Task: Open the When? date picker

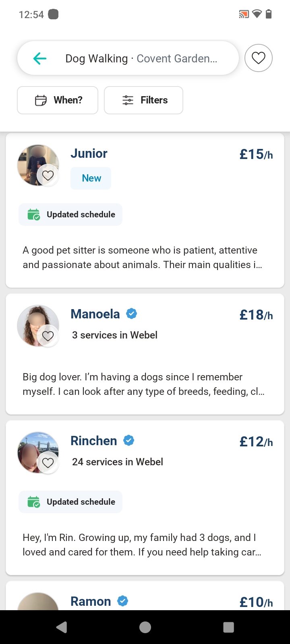Action: coord(58,100)
